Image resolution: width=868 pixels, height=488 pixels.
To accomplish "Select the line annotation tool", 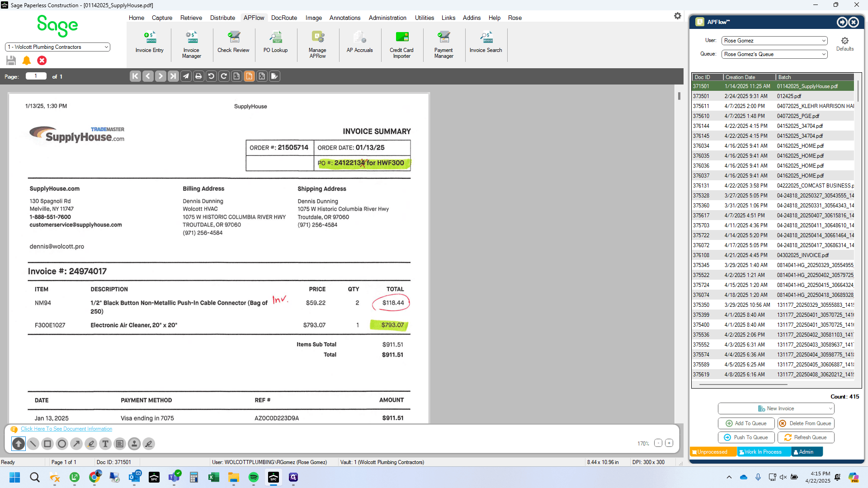I will pyautogui.click(x=33, y=444).
